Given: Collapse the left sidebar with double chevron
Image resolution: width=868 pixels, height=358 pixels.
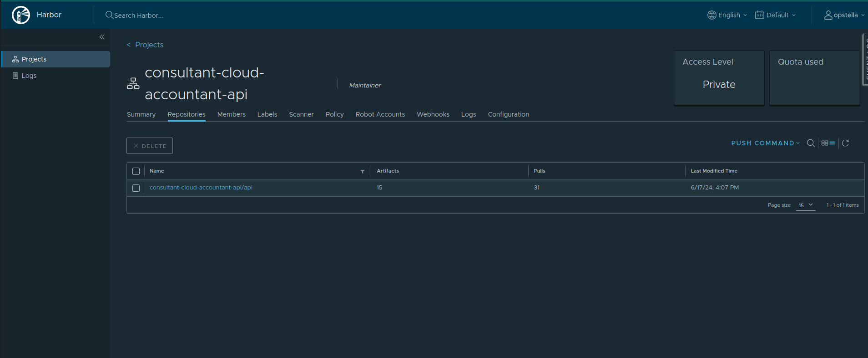Looking at the screenshot, I should pyautogui.click(x=102, y=37).
